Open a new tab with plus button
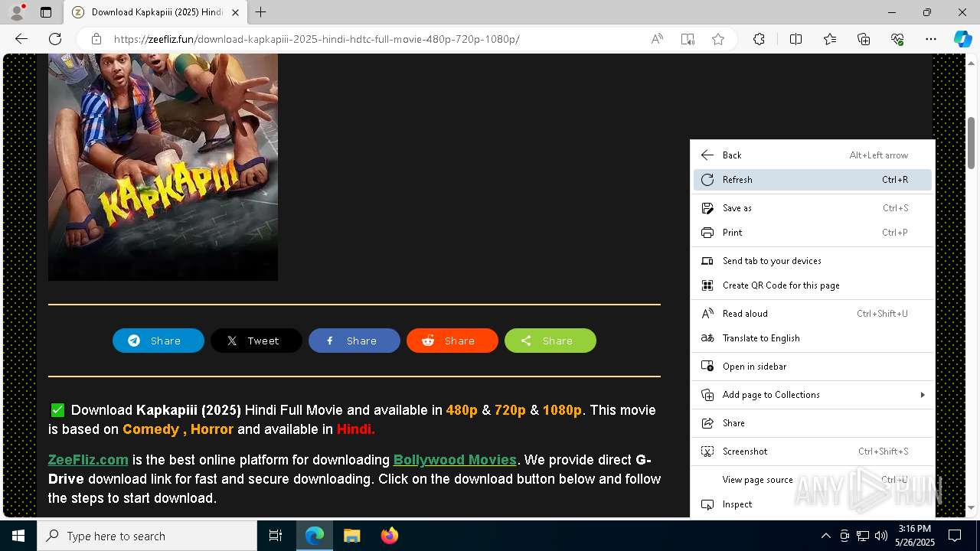This screenshot has height=551, width=980. coord(261,12)
